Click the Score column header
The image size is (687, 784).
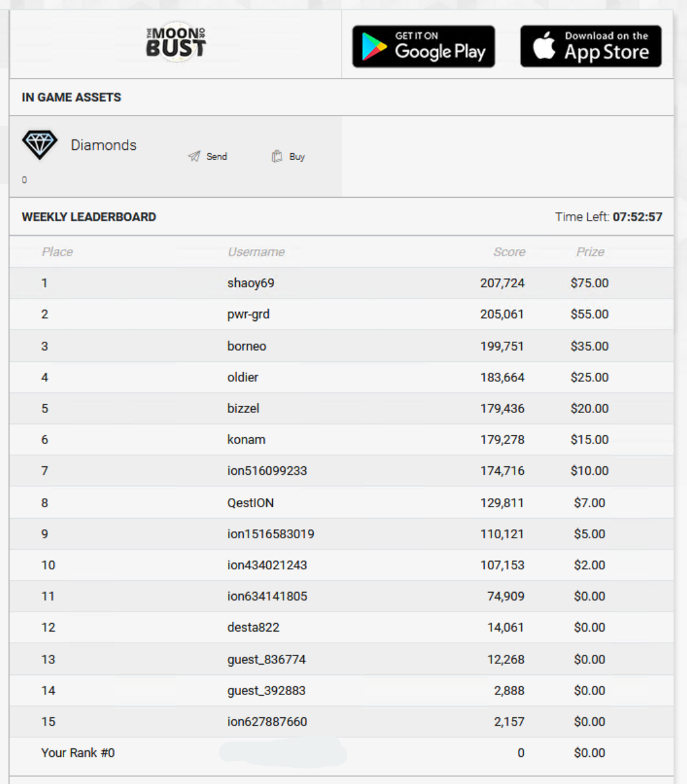509,252
